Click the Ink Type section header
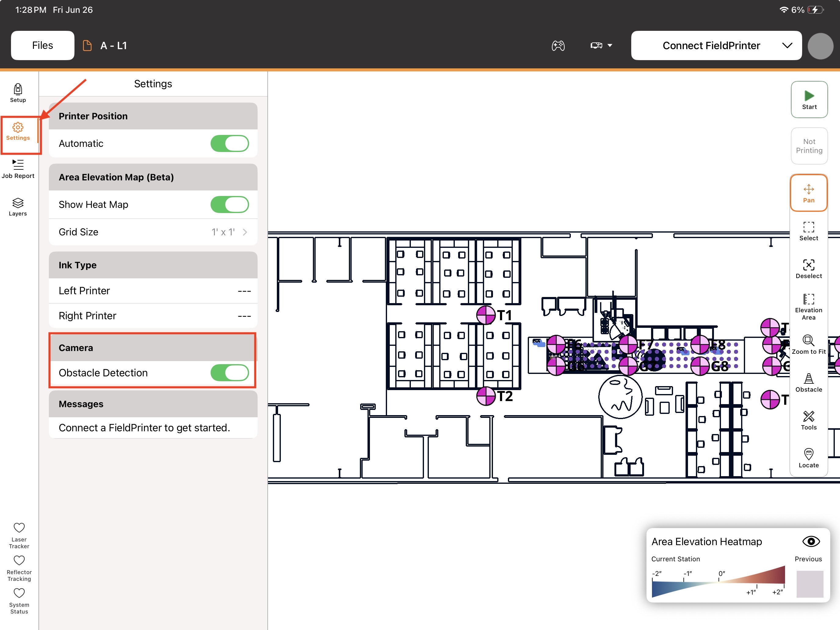Image resolution: width=840 pixels, height=630 pixels. 153,265
